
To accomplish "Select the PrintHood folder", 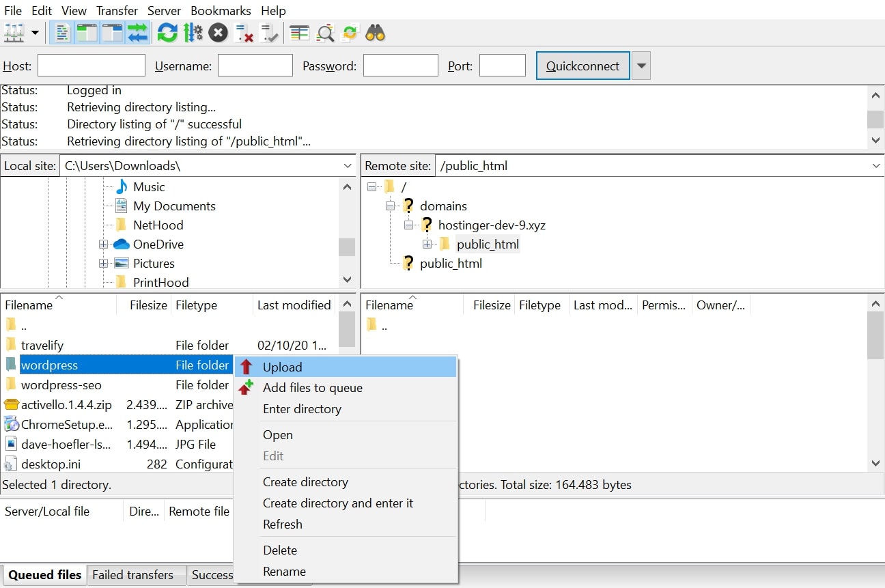I will point(160,282).
